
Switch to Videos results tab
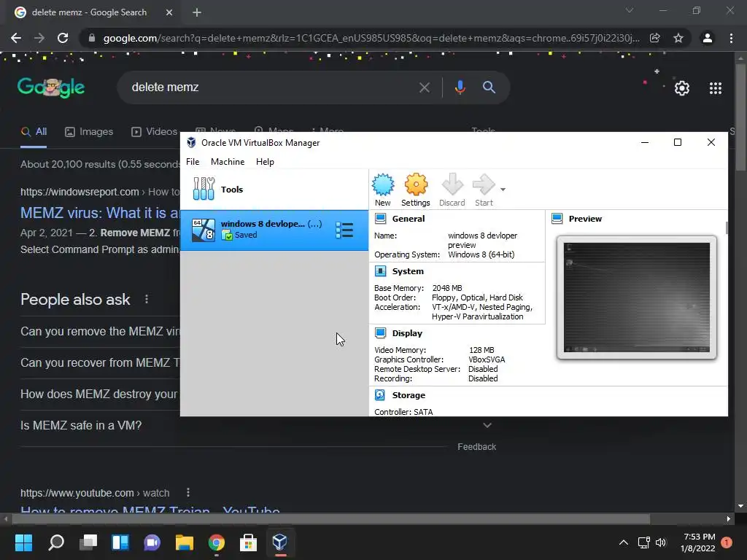[x=155, y=131]
